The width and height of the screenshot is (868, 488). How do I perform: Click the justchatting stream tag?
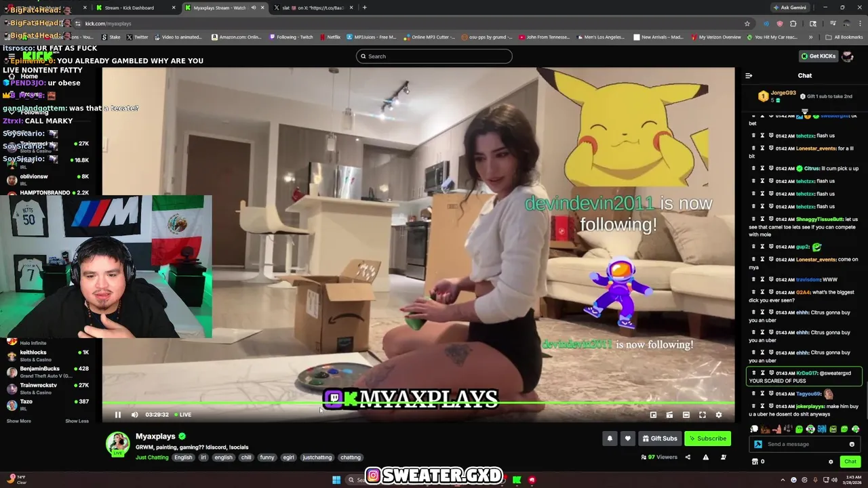coord(317,457)
